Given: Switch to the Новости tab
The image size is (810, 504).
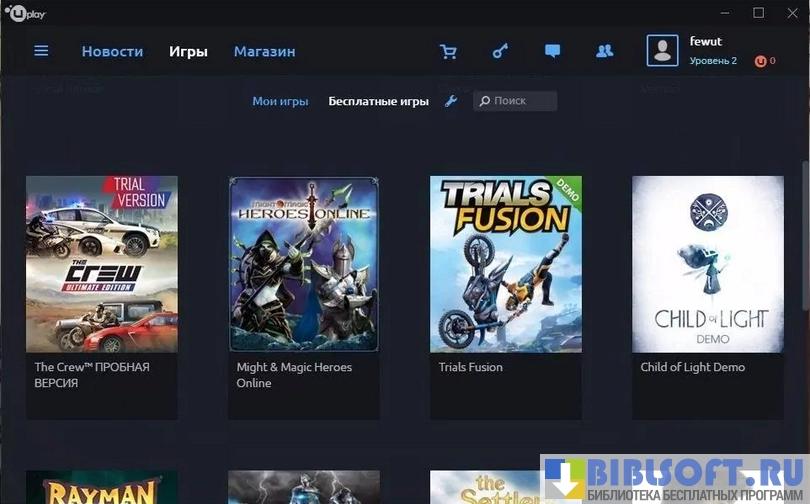Looking at the screenshot, I should pyautogui.click(x=112, y=51).
